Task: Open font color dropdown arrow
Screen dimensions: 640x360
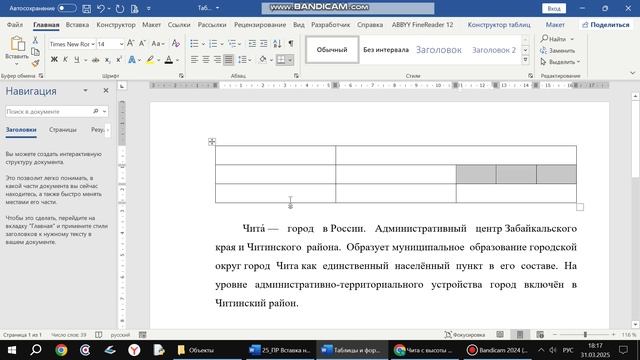Action: [178, 60]
